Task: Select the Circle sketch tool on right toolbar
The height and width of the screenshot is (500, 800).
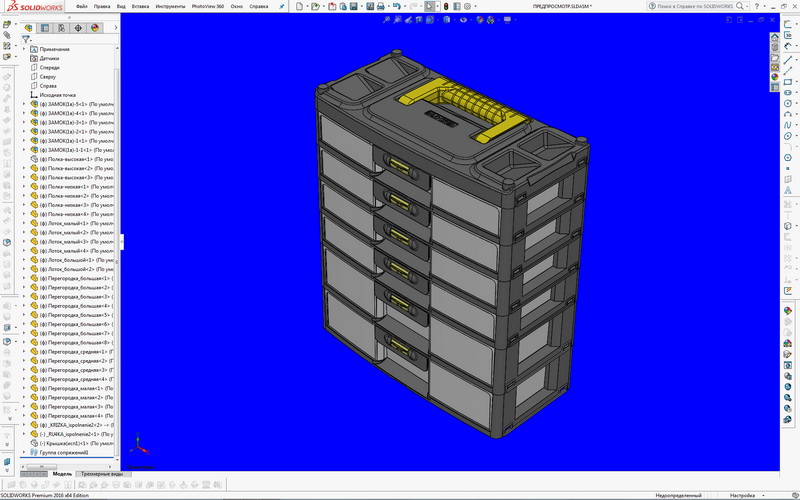Action: click(x=787, y=104)
